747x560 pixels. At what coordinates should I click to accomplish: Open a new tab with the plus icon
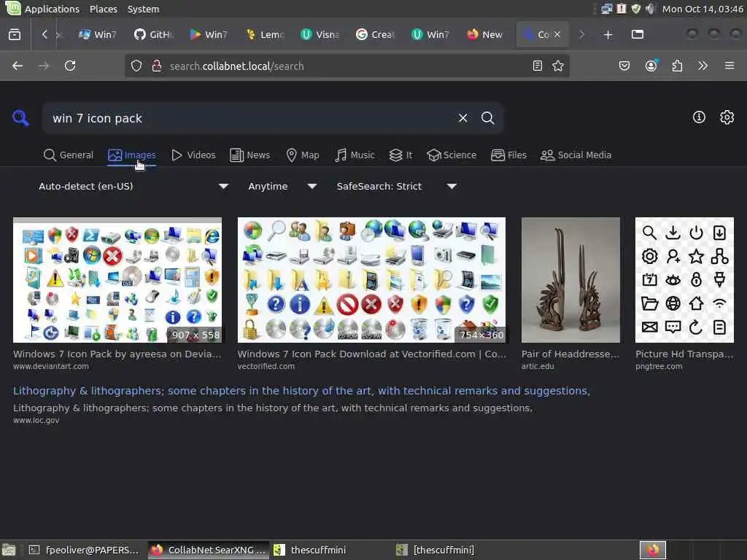[608, 34]
